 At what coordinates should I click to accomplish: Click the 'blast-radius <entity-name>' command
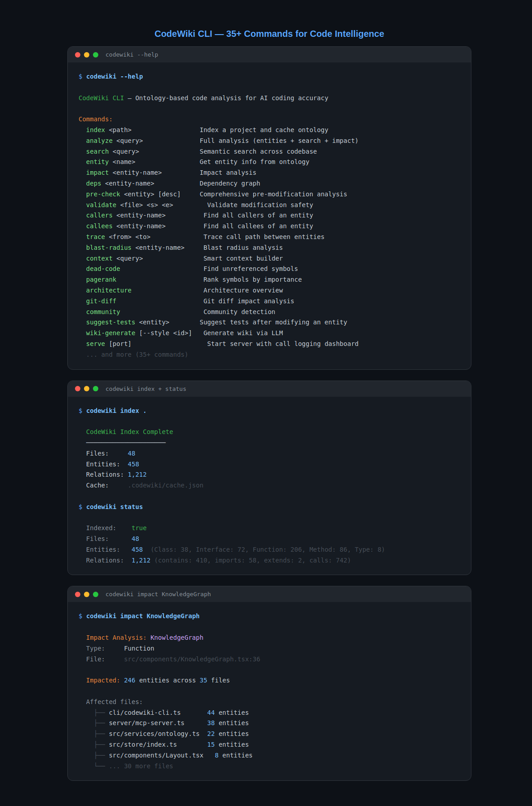(135, 248)
